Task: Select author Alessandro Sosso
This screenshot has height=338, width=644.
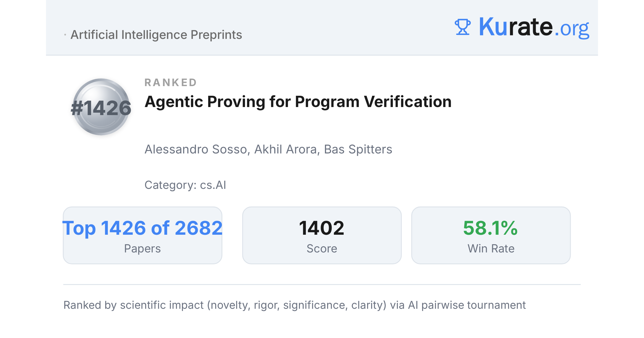Action: 196,149
